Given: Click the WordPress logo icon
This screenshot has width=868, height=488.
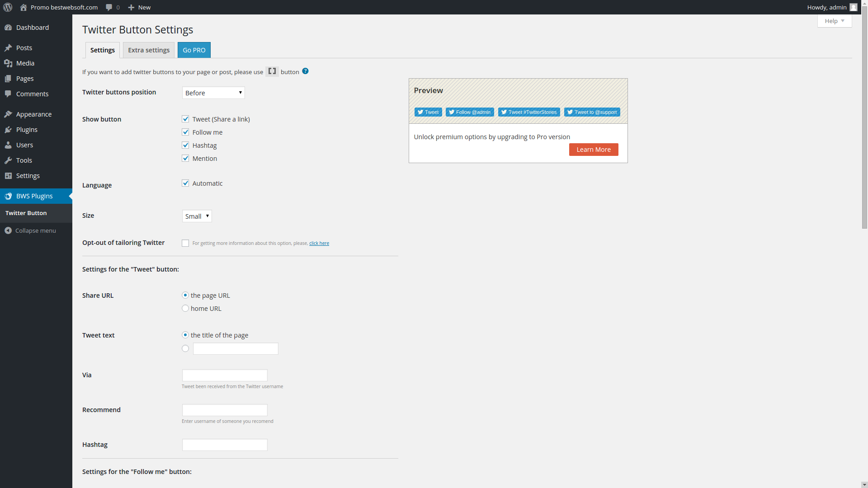Looking at the screenshot, I should (8, 7).
